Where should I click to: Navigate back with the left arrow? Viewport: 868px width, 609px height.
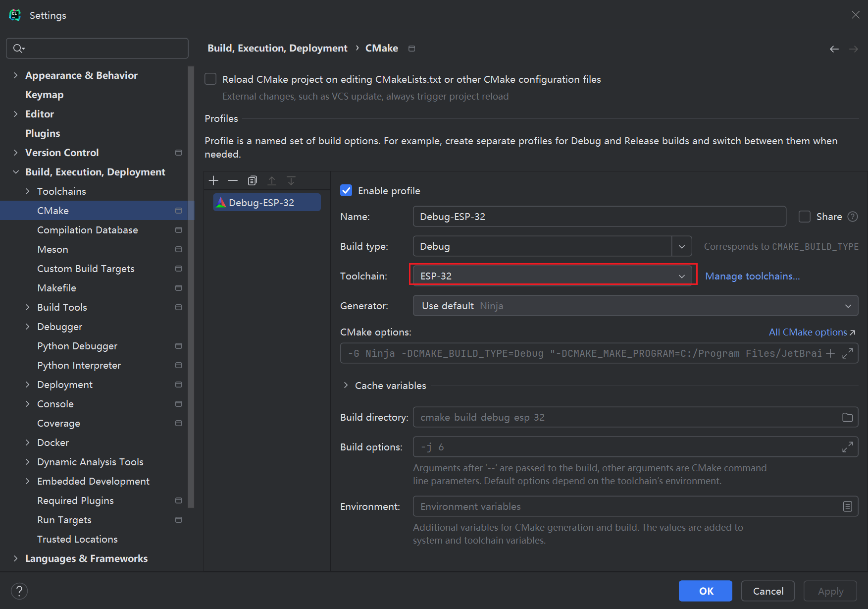[x=834, y=49]
